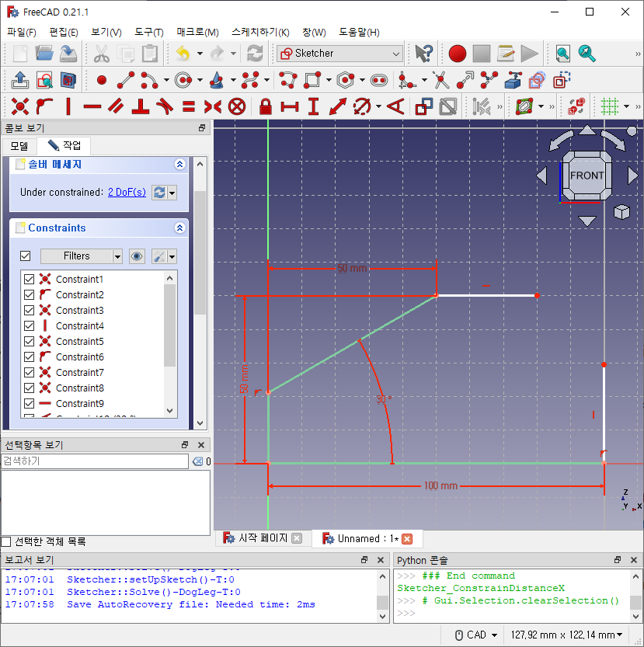Apply the horizontal constraint tool
Screen dimensions: 644x647
(92, 106)
